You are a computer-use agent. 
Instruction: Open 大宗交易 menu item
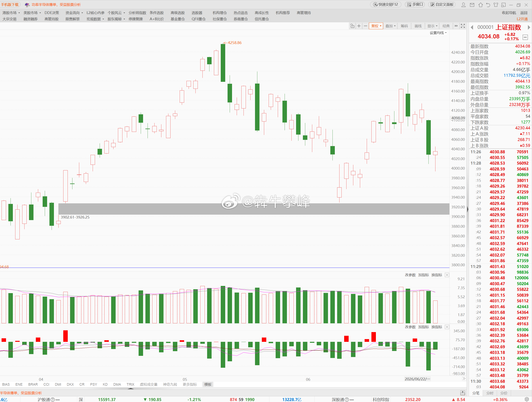point(9,19)
